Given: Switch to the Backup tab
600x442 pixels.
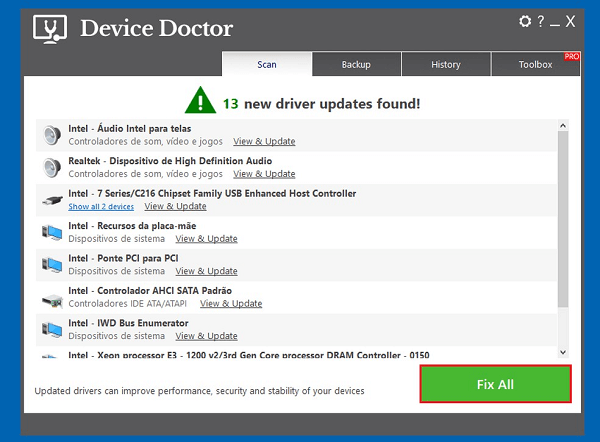Looking at the screenshot, I should tap(356, 64).
